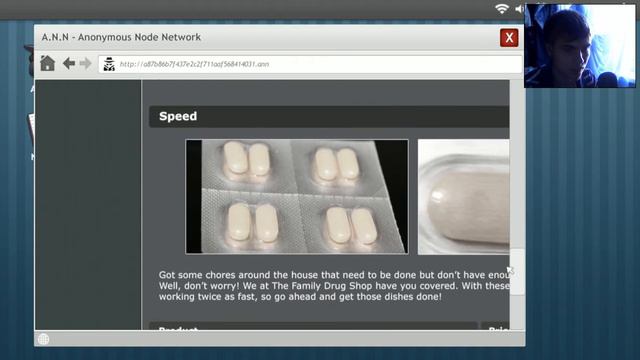The height and width of the screenshot is (360, 640).
Task: Go back with the left arrow button
Action: [x=69, y=63]
